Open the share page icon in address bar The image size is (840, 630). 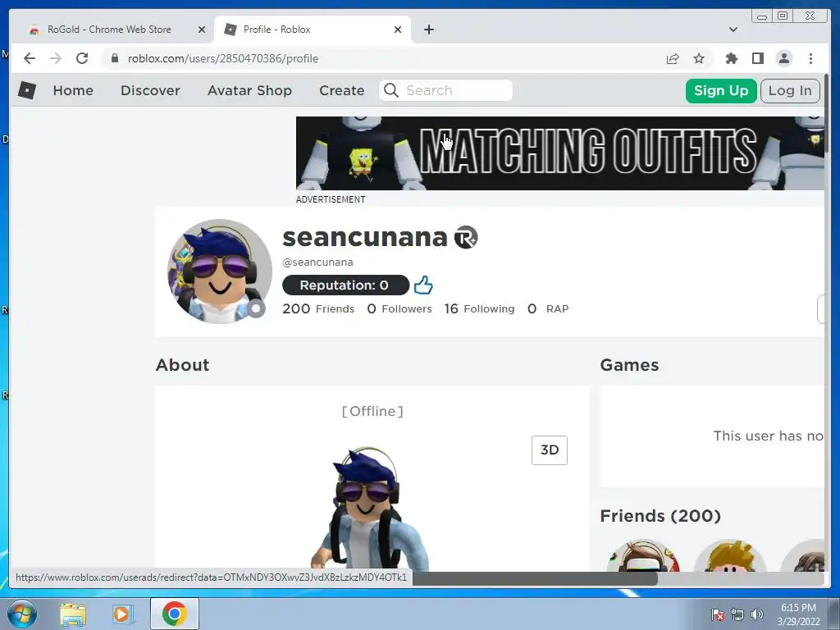coord(673,58)
